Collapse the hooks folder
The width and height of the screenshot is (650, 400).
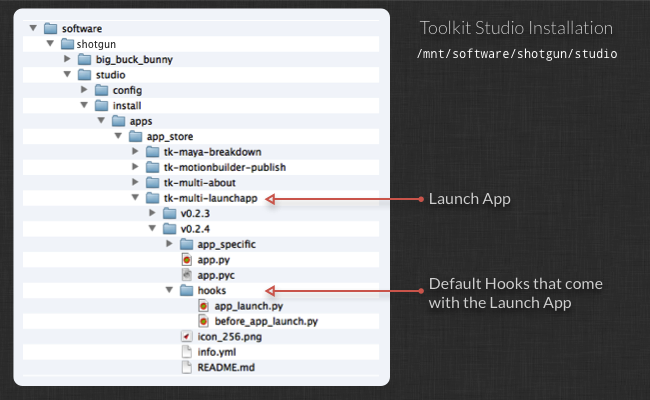pyautogui.click(x=167, y=290)
